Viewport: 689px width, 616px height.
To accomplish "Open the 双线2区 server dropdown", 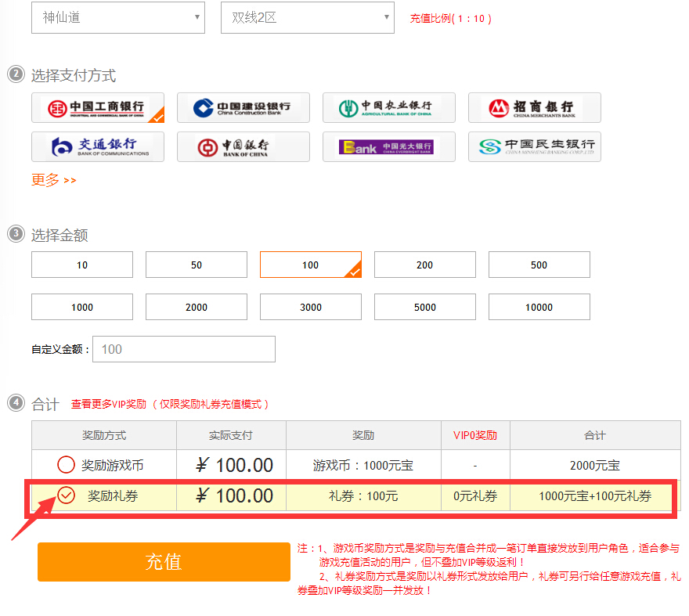I will 307,17.
